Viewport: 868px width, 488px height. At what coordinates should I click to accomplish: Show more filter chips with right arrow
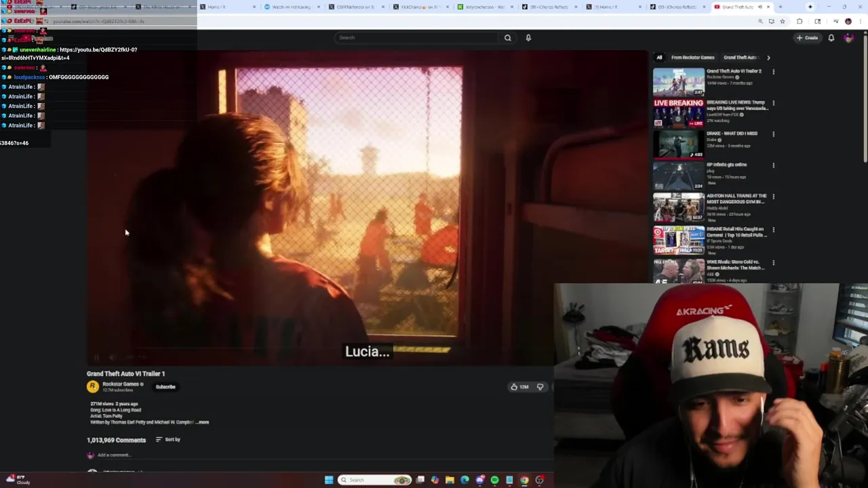768,58
